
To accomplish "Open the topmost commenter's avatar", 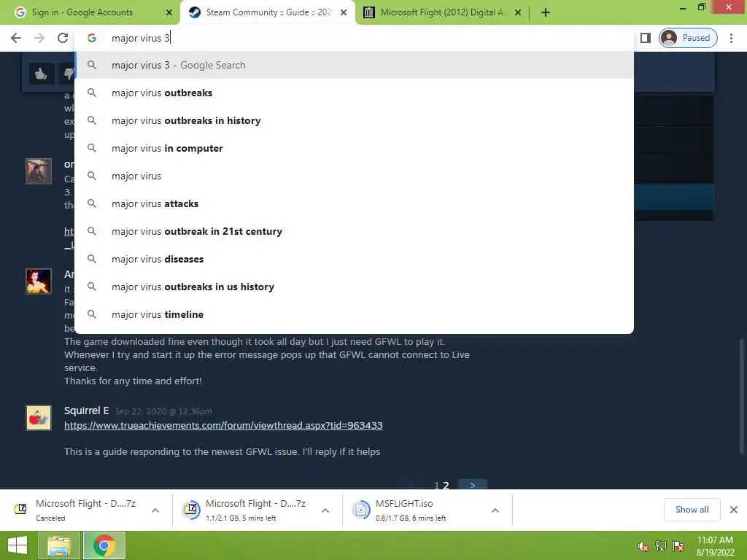I will [39, 171].
